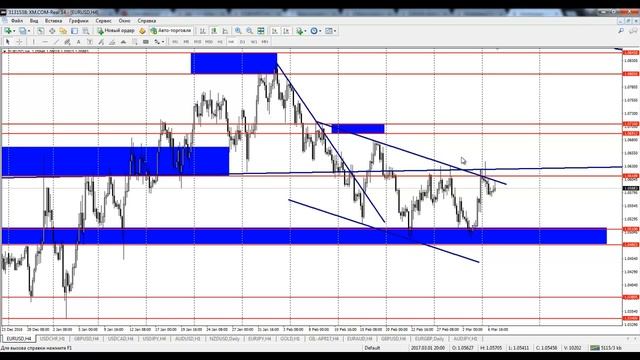This screenshot has height=360, width=640.
Task: Pick the rectangle shape tool
Action: (146, 42)
